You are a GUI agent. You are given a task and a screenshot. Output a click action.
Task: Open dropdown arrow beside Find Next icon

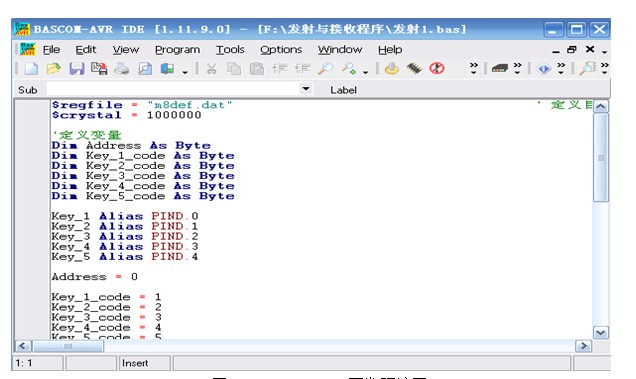(365, 72)
